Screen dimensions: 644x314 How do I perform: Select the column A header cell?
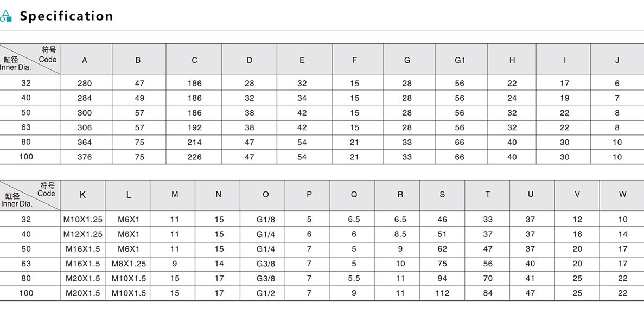tap(85, 60)
